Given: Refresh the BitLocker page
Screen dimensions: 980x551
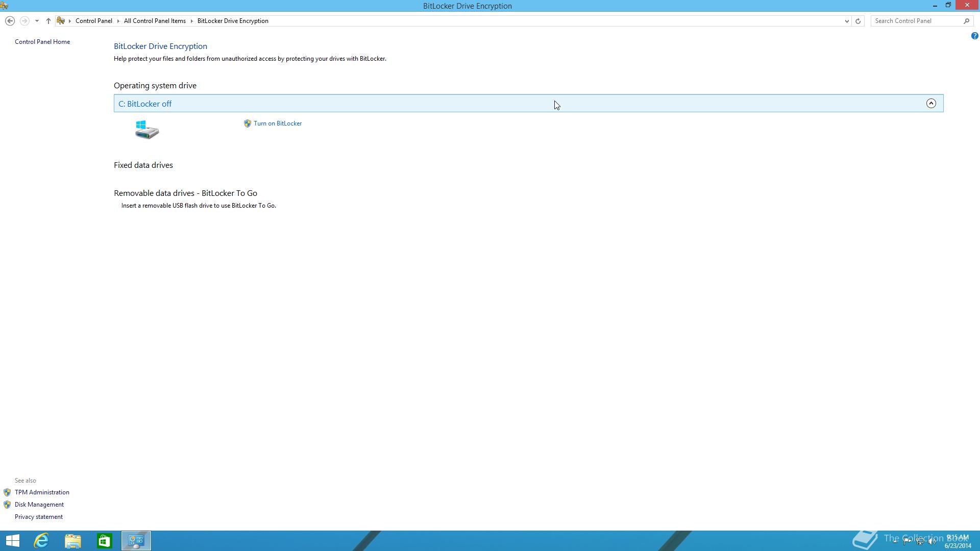Looking at the screenshot, I should coord(858,21).
